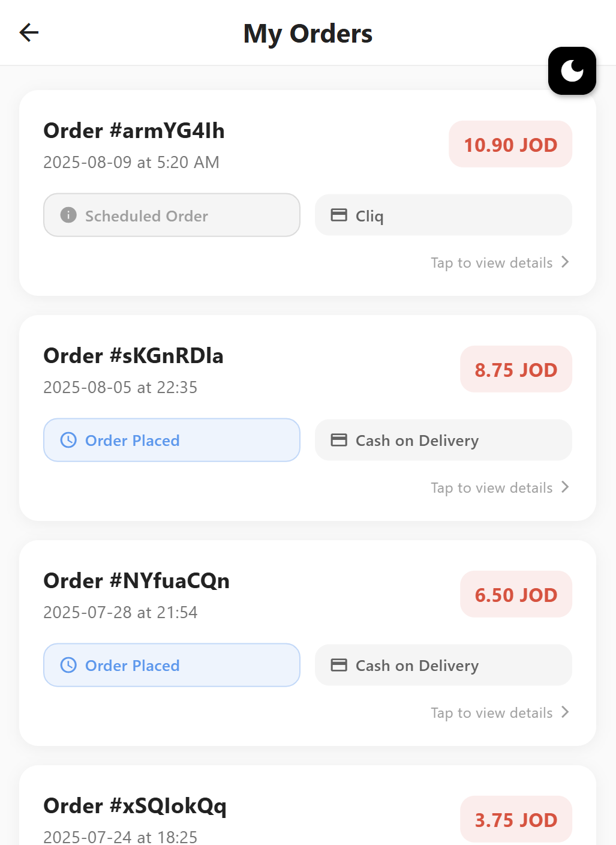The image size is (616, 845).
Task: Go back using the arrow icon
Action: [29, 32]
